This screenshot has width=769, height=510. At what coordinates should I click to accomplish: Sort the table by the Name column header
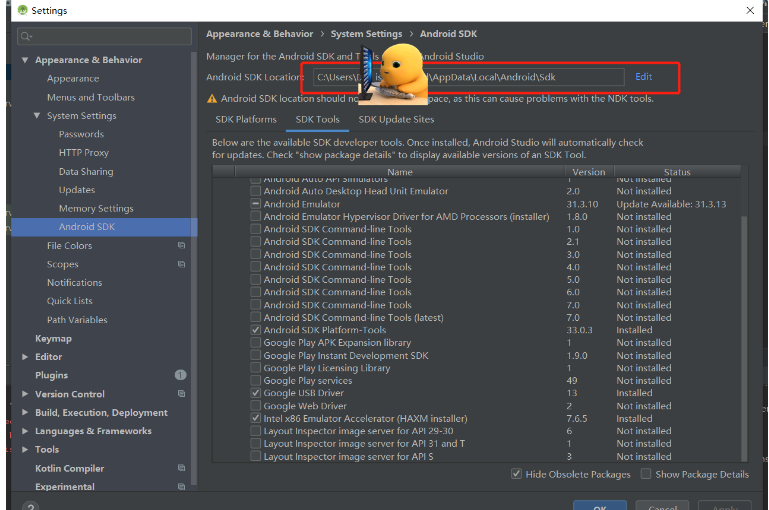400,172
